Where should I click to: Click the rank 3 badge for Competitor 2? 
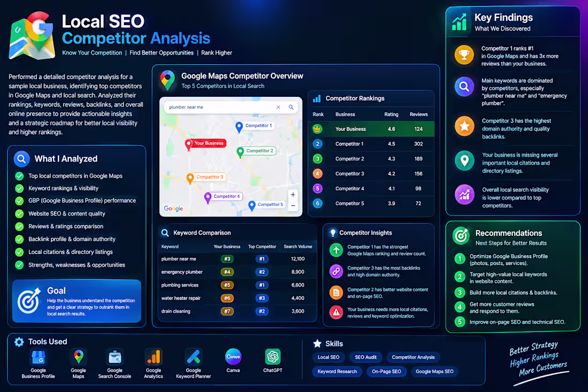(x=317, y=159)
